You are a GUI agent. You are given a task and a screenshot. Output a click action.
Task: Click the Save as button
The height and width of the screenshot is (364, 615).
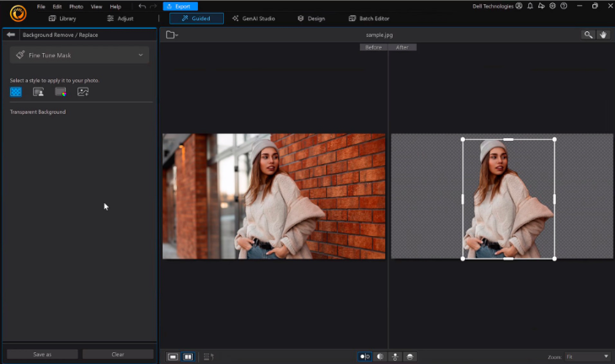pos(42,354)
